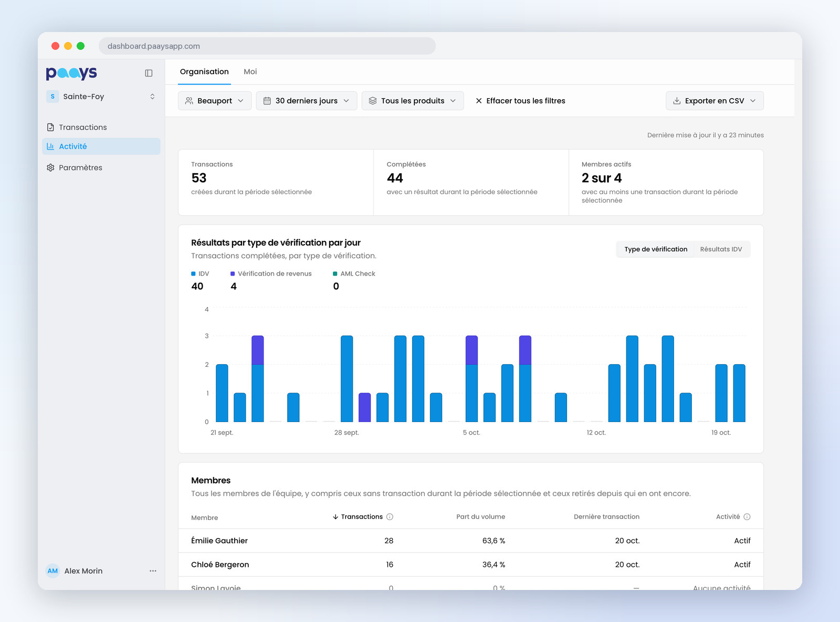Screen dimensions: 840x622
Task: Open the Activité sidebar item
Action: point(101,146)
